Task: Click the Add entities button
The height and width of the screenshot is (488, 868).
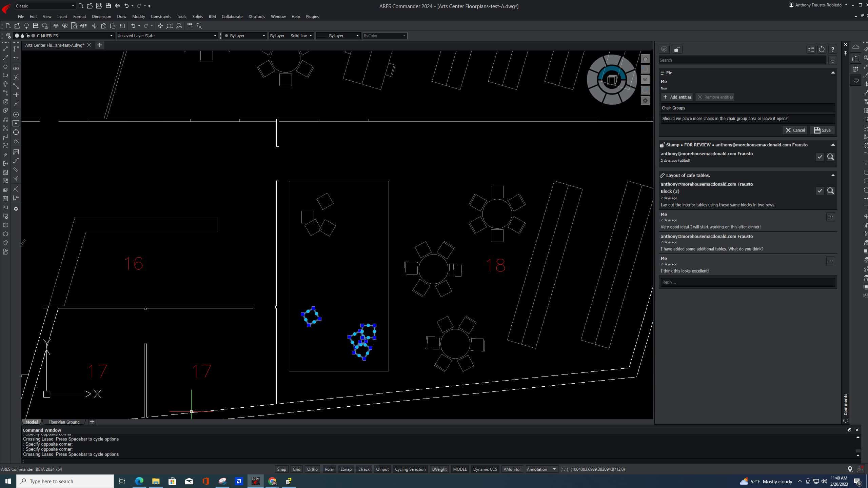Action: [x=677, y=97]
